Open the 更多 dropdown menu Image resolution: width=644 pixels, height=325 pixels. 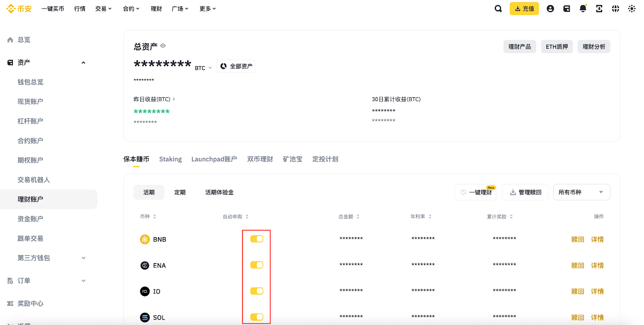point(208,8)
